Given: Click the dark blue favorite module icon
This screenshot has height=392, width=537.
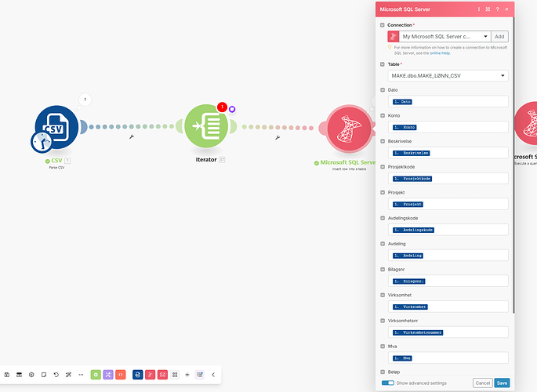Looking at the screenshot, I should [x=138, y=375].
